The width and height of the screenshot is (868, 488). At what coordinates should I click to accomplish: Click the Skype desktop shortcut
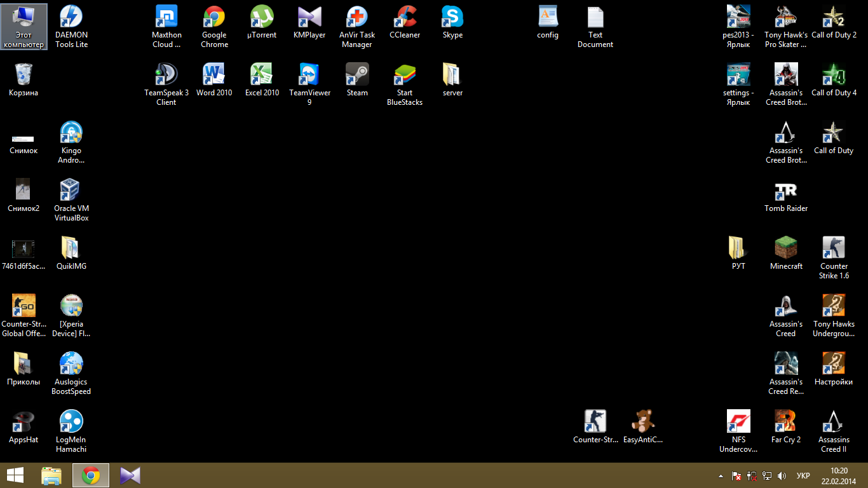tap(452, 22)
